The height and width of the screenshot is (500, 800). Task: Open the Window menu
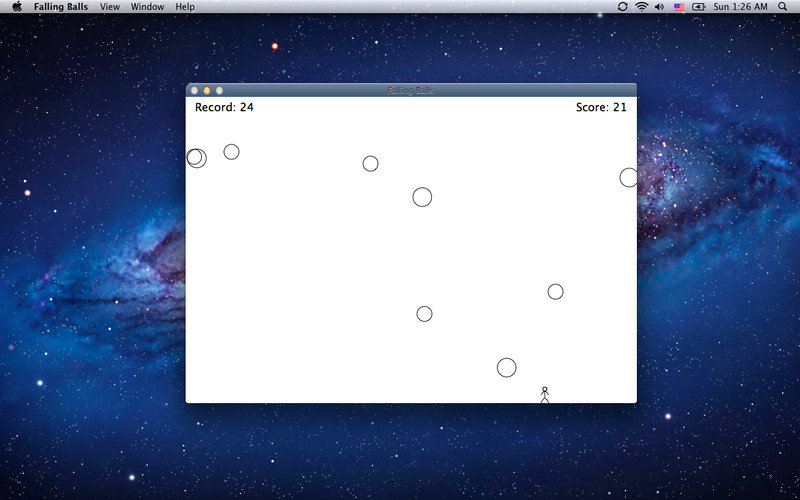click(x=148, y=7)
